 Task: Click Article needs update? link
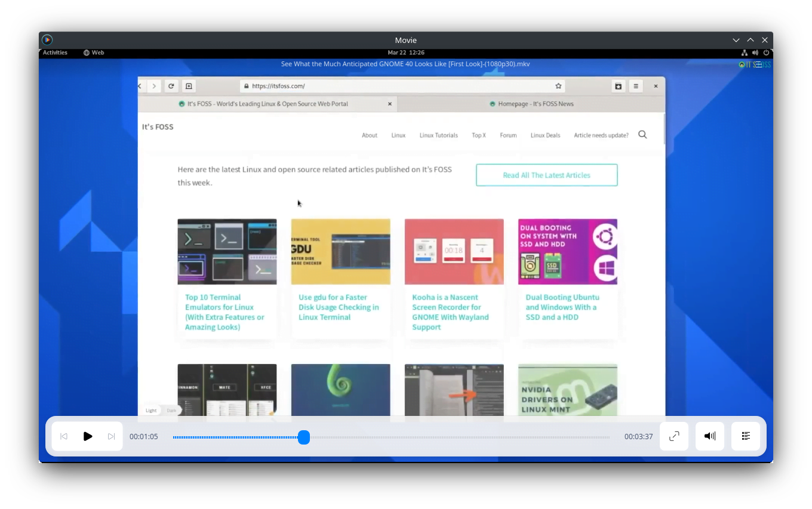click(601, 135)
